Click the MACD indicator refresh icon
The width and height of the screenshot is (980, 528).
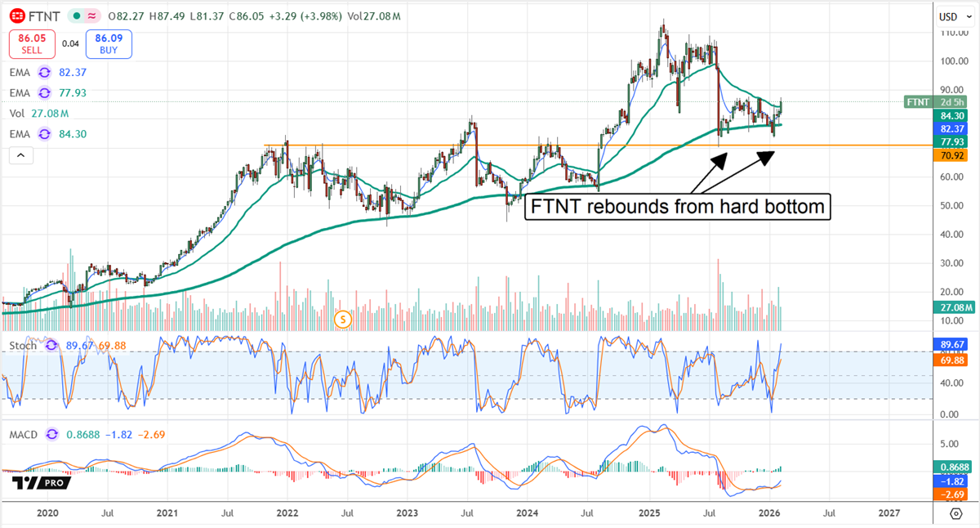pos(51,435)
